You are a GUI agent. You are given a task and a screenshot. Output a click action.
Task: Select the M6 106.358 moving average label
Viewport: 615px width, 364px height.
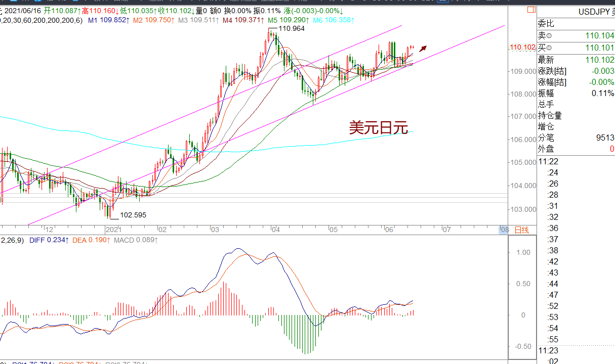pos(334,20)
